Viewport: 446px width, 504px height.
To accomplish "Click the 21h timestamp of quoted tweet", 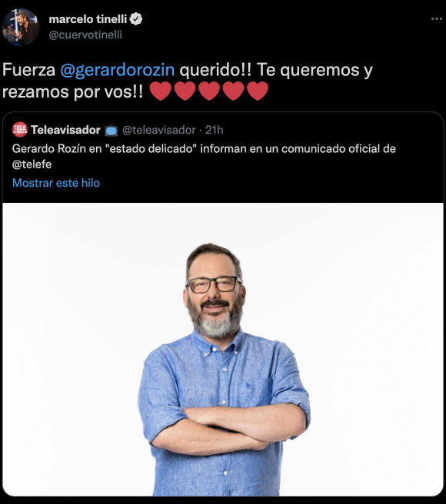I will pos(215,130).
